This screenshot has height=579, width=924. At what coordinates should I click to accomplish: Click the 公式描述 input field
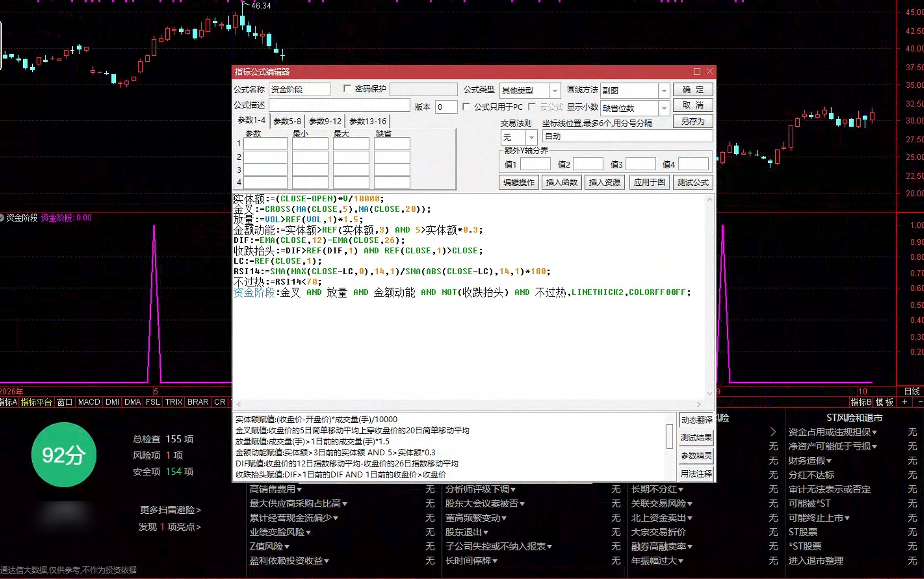click(339, 105)
